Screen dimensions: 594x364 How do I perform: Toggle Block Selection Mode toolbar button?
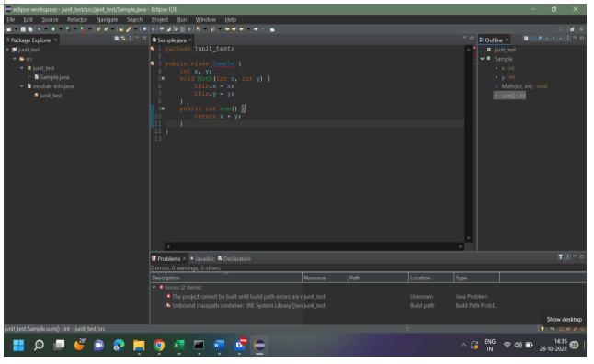click(182, 29)
